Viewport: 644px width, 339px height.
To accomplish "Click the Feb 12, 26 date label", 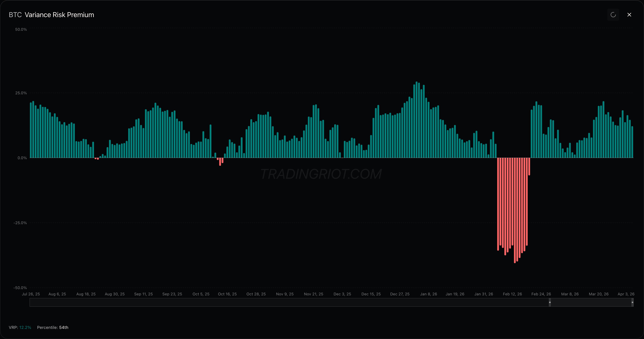I will [x=512, y=294].
